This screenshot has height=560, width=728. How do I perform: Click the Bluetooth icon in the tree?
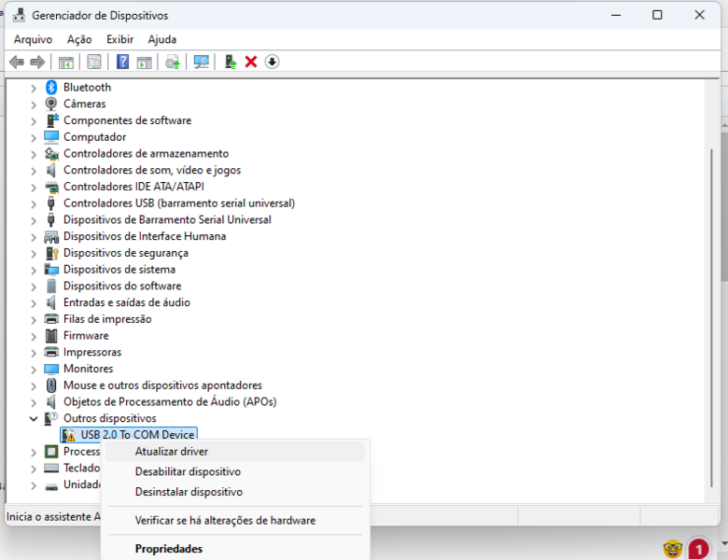click(x=51, y=88)
